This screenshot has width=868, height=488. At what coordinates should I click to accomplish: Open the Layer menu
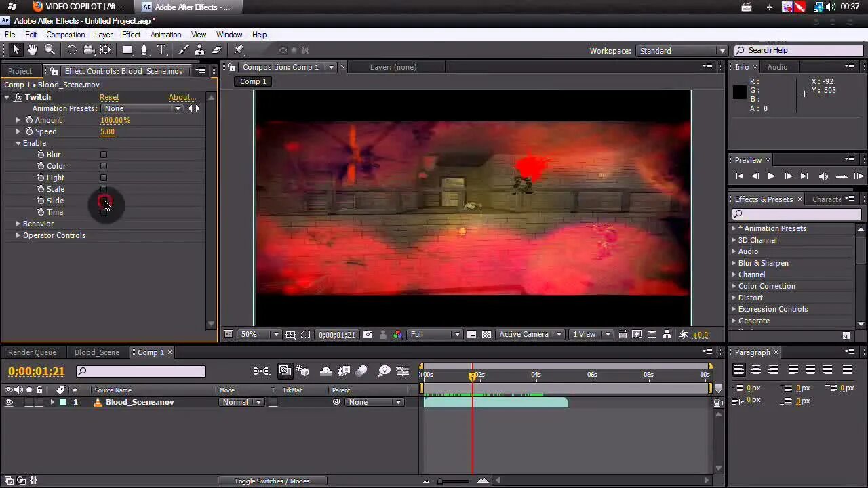point(104,35)
